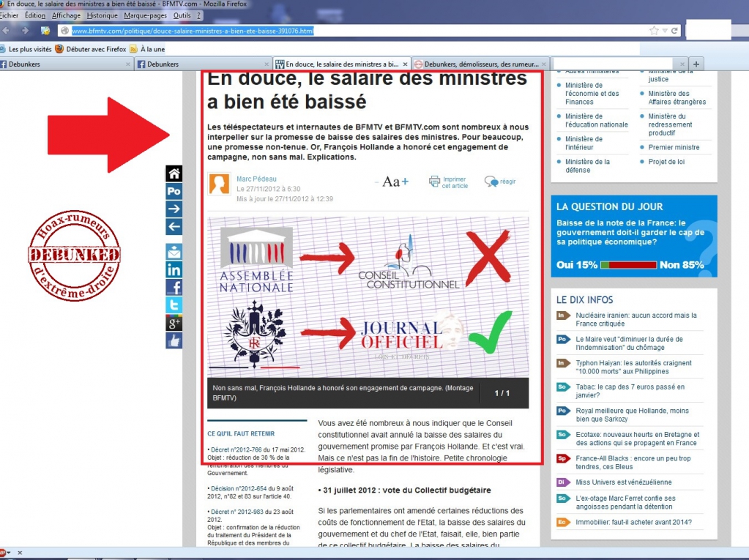Image resolution: width=749 pixels, height=560 pixels.
Task: Open 'L'ex-otage Marc Ferret' headline
Action: [x=625, y=502]
